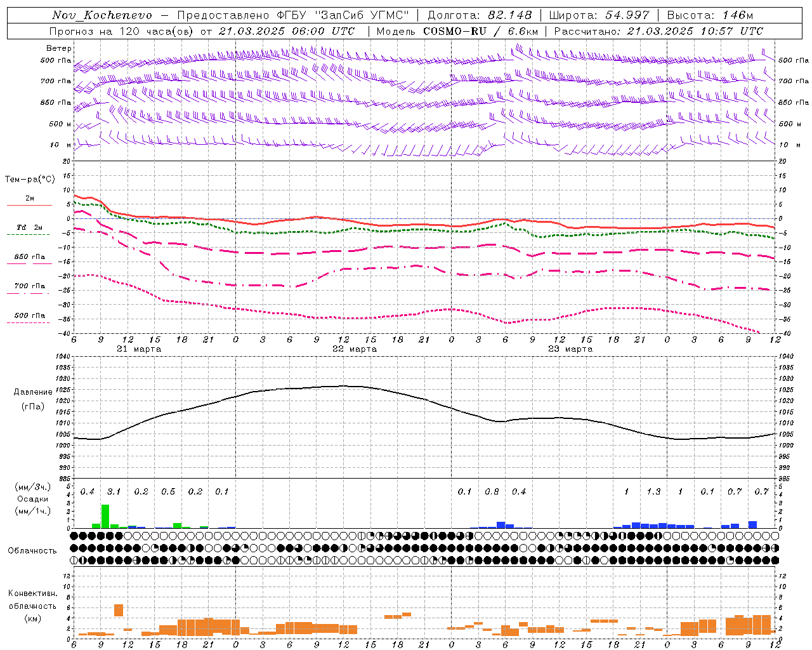Viewport: 812px width, 650px height.
Task: Click the 'Высота: 146м' elevation text
Action: [x=710, y=15]
